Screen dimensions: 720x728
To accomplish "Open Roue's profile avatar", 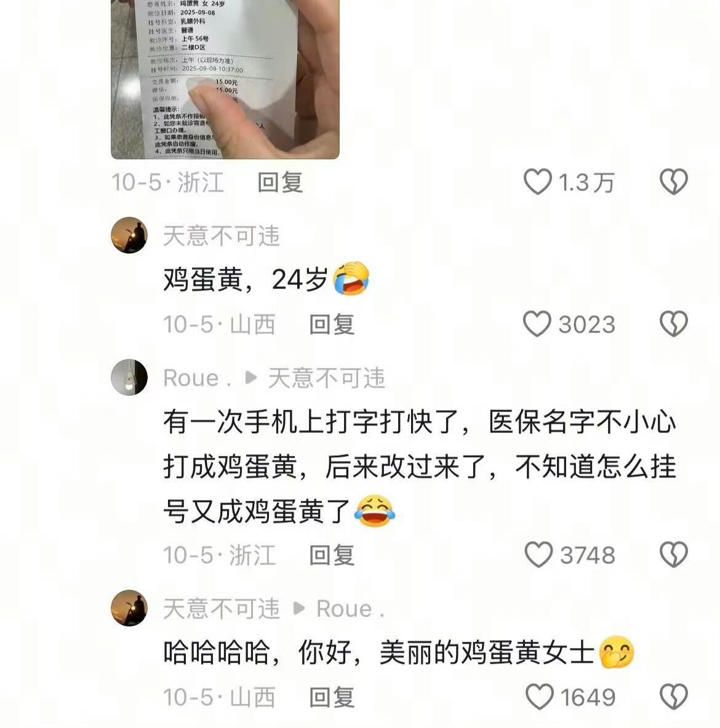I will 129,377.
